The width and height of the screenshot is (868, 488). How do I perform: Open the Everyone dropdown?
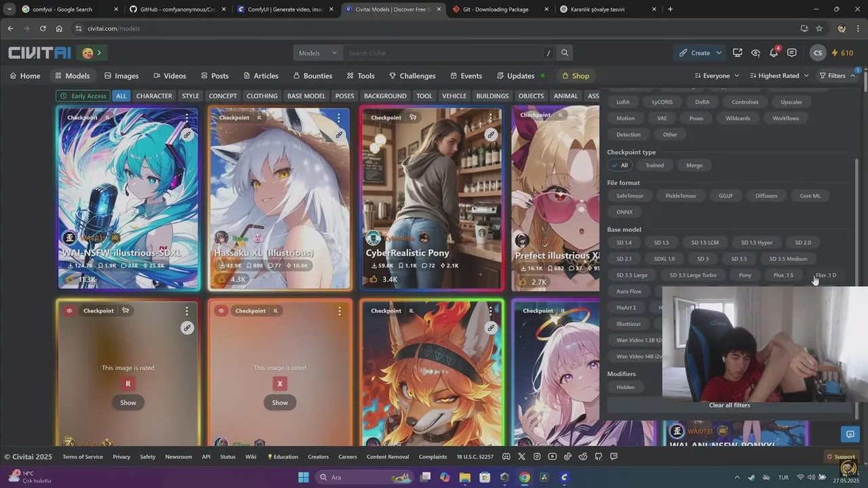pyautogui.click(x=717, y=76)
